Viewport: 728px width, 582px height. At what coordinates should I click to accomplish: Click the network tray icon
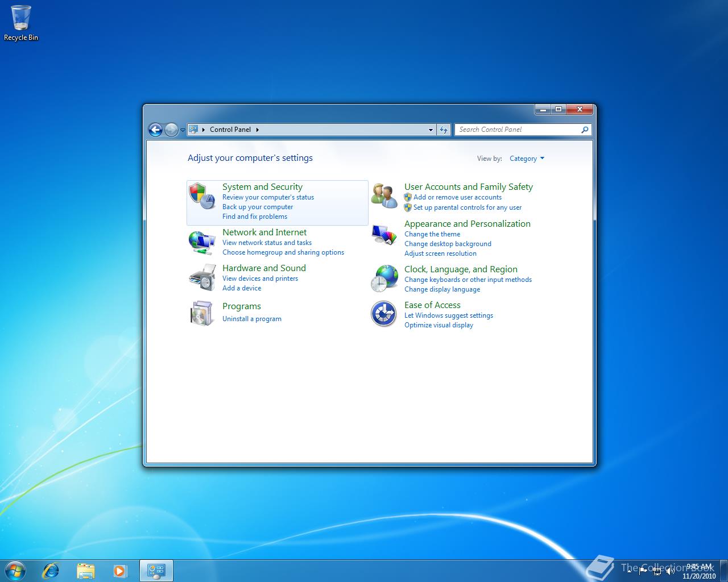point(657,571)
